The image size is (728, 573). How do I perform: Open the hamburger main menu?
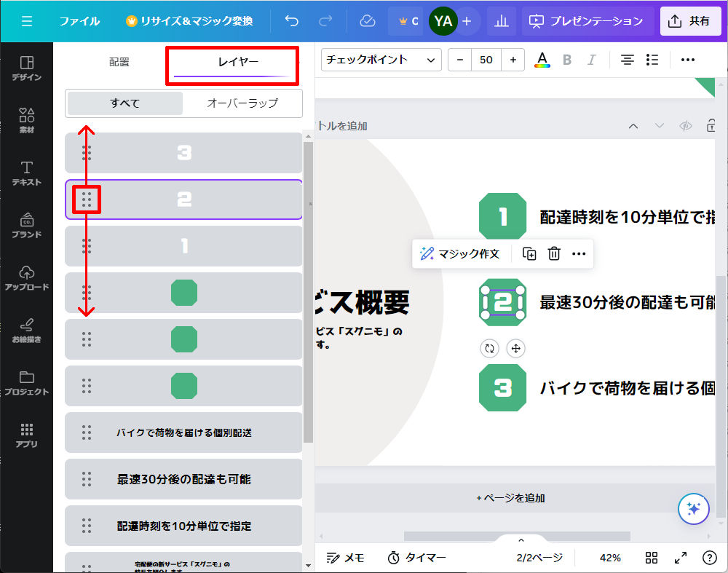[x=27, y=21]
